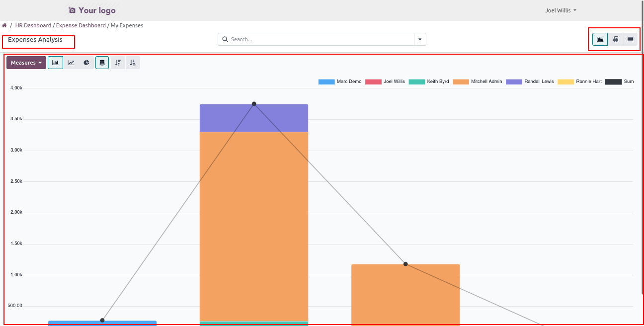Switch to line chart mode

[71, 63]
